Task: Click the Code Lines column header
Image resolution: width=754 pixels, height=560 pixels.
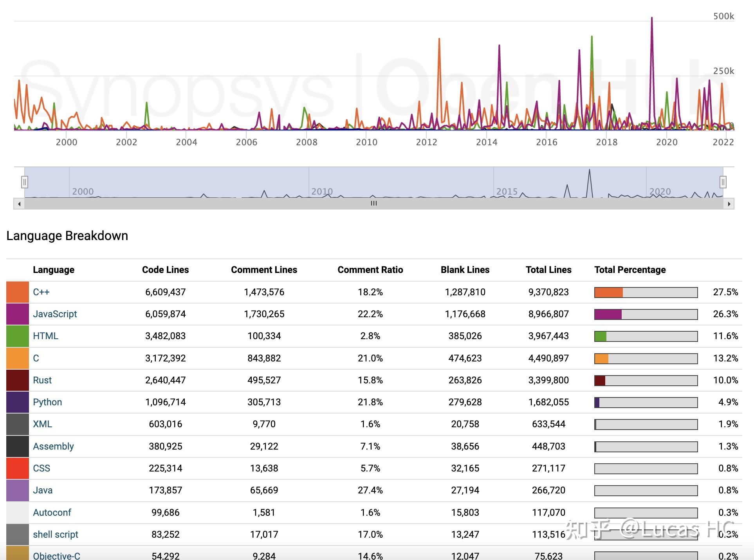Action: (x=165, y=270)
